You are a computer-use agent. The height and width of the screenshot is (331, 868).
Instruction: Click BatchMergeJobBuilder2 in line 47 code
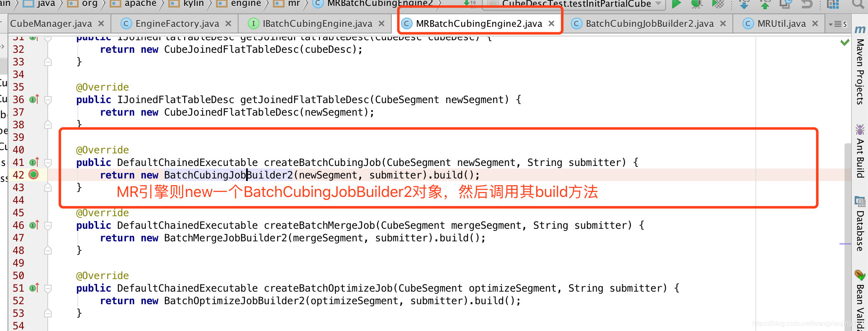tap(226, 238)
